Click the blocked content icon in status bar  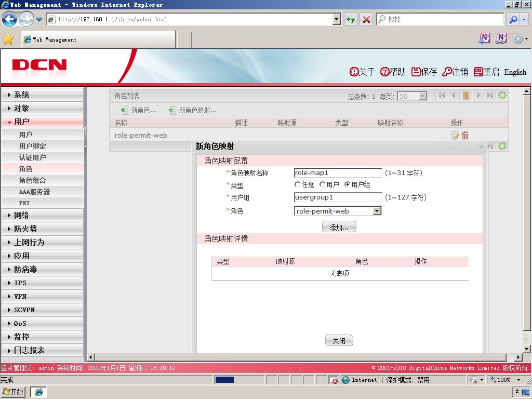pyautogui.click(x=334, y=380)
